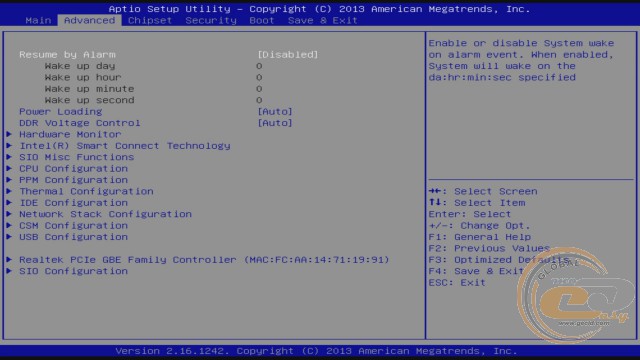Expand arrow beside PPM Configuration
The image size is (640, 360).
pyautogui.click(x=9, y=180)
